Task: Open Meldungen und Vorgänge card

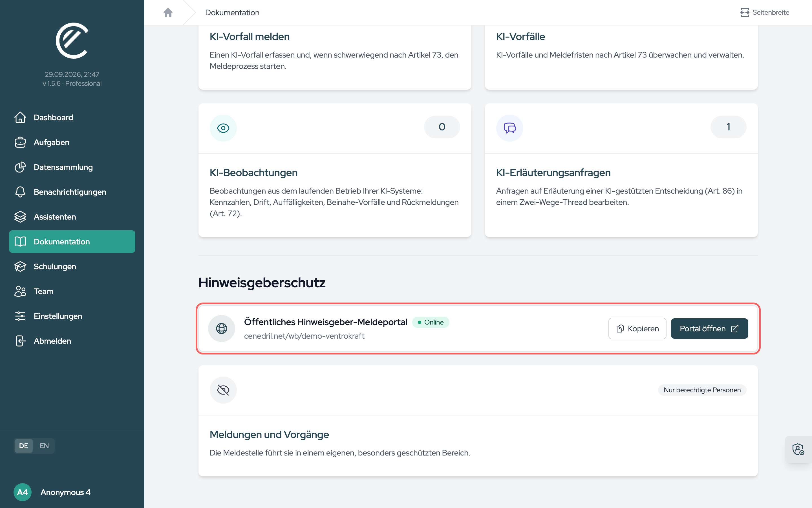Action: pos(478,421)
